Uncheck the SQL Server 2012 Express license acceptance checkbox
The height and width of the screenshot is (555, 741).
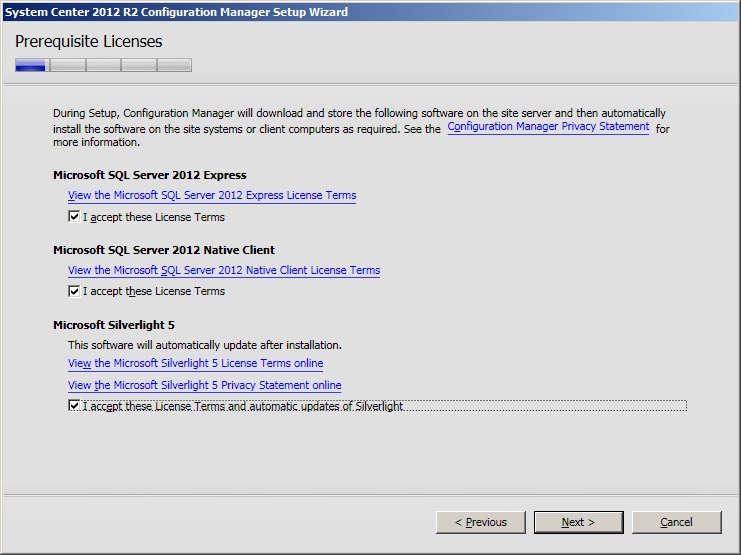pyautogui.click(x=74, y=217)
